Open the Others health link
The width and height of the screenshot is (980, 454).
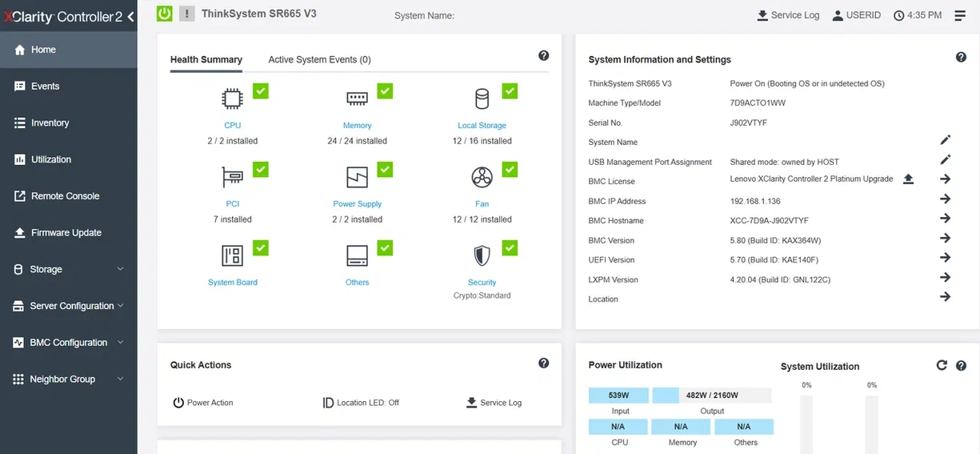(x=357, y=283)
